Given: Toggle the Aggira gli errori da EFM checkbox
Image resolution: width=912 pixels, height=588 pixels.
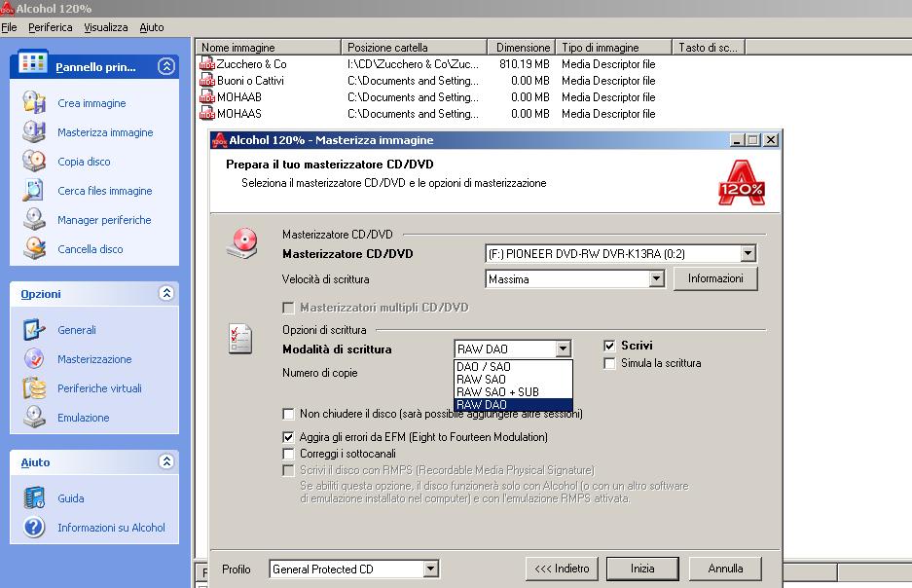Looking at the screenshot, I should pyautogui.click(x=288, y=437).
